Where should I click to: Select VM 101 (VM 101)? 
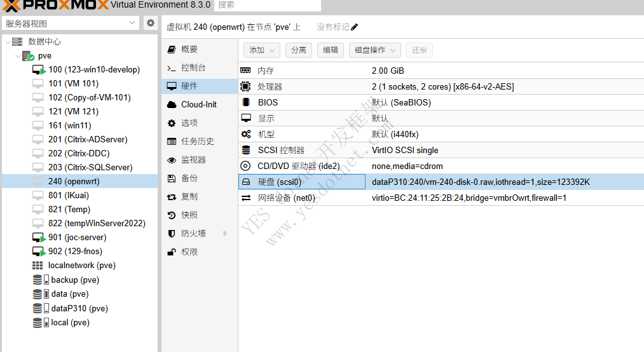(x=74, y=84)
